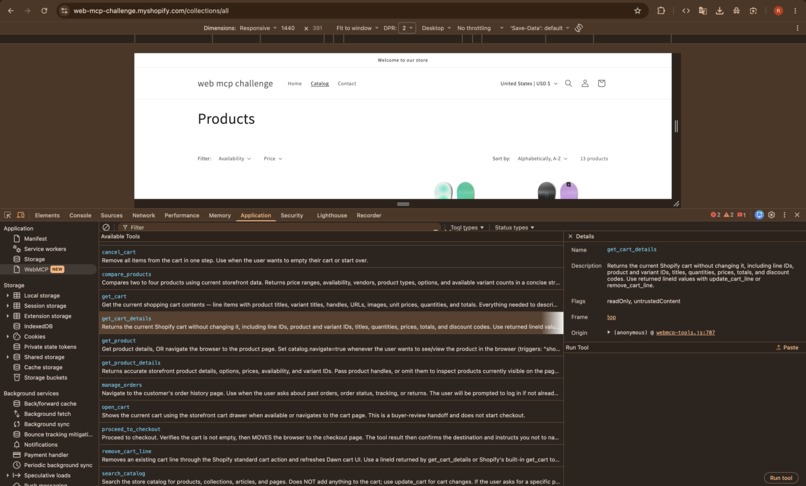Select the WebMCP sidebar item
Viewport: 806px width, 486px height.
point(48,269)
